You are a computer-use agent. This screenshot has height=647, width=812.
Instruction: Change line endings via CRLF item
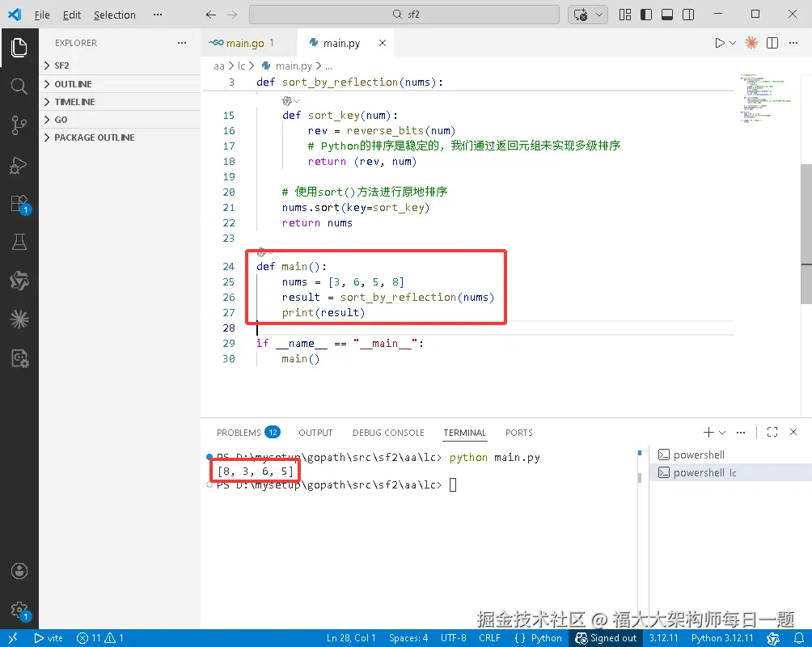[489, 638]
